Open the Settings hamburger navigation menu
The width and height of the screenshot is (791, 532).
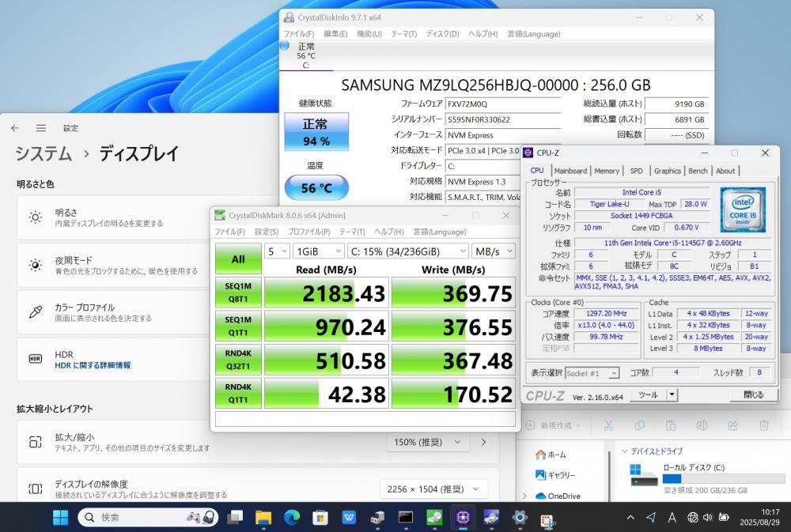coord(41,128)
